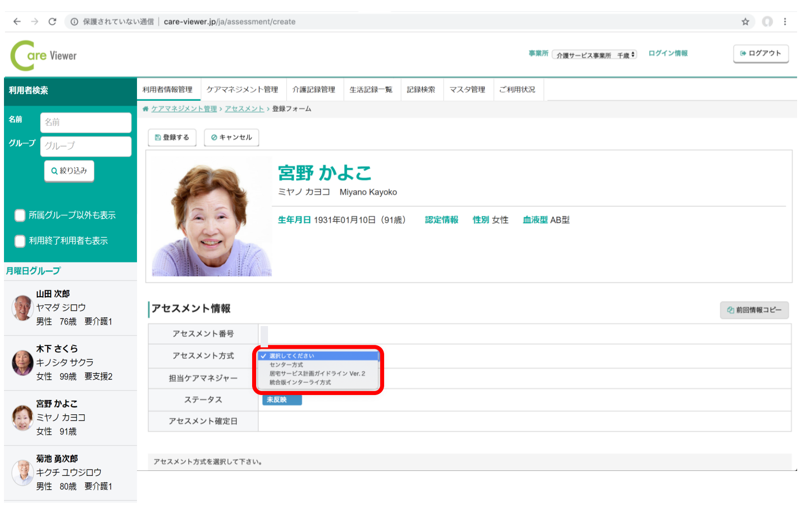Click home icon in breadcrumb

coord(145,109)
